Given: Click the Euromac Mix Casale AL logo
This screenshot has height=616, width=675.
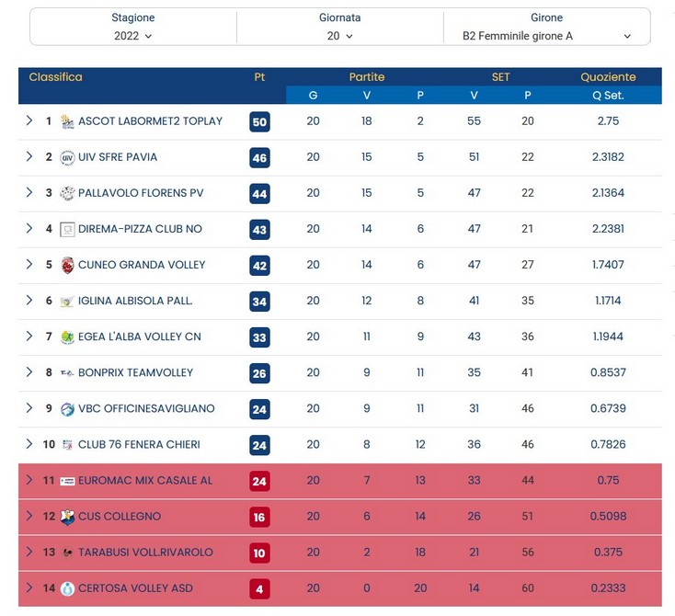Looking at the screenshot, I should tap(67, 481).
